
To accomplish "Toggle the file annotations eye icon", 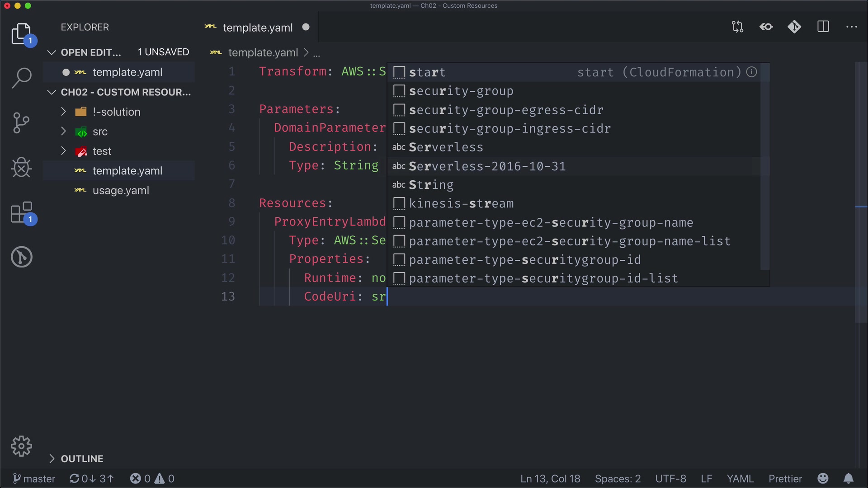I will click(x=766, y=27).
